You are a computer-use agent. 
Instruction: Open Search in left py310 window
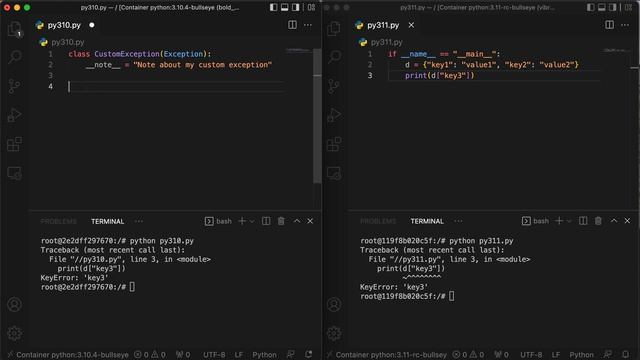[x=15, y=57]
